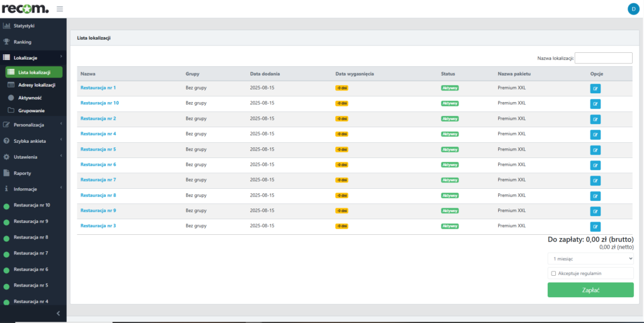
Task: Tick the Akceptuję regulamin checkbox
Action: click(x=553, y=273)
